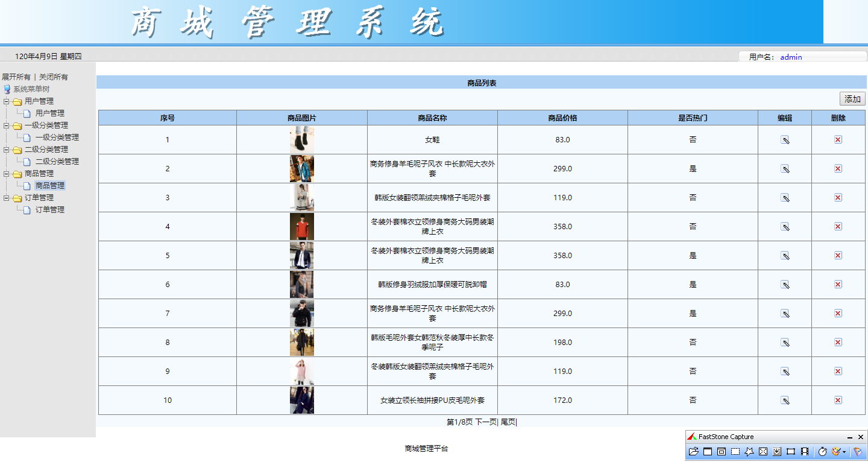This screenshot has height=462, width=868.
Task: Click thumbnail of product number 10
Action: (301, 400)
